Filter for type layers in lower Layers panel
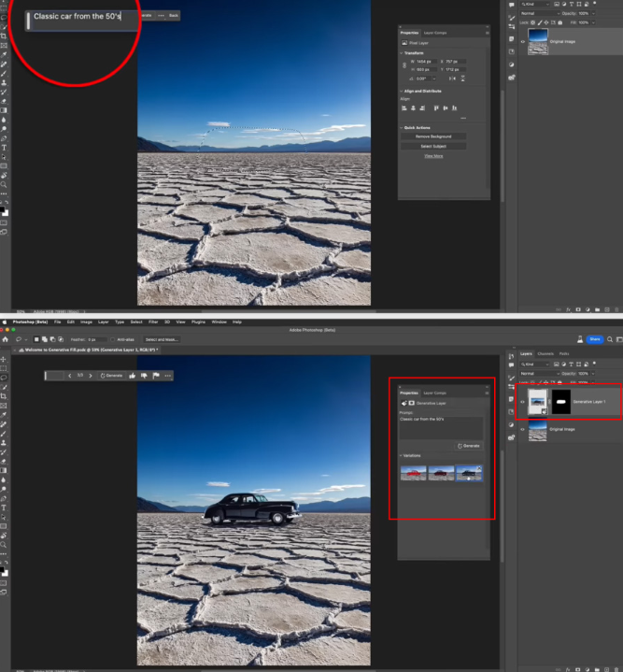Viewport: 623px width, 672px height. [x=572, y=365]
